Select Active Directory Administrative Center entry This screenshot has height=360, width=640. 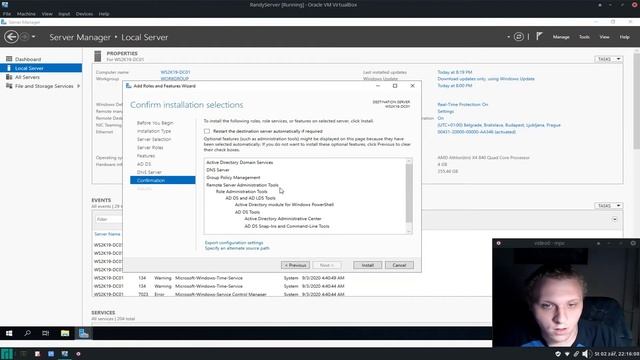pos(283,219)
